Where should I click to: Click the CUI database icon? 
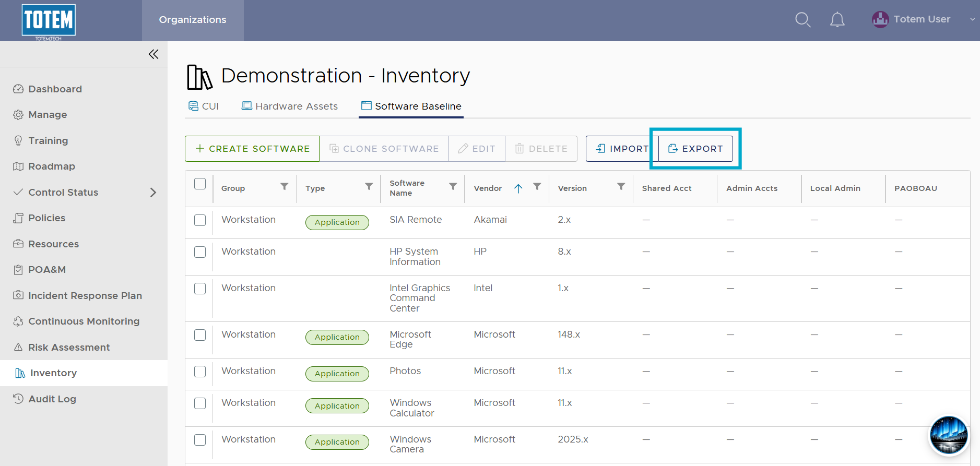[193, 106]
